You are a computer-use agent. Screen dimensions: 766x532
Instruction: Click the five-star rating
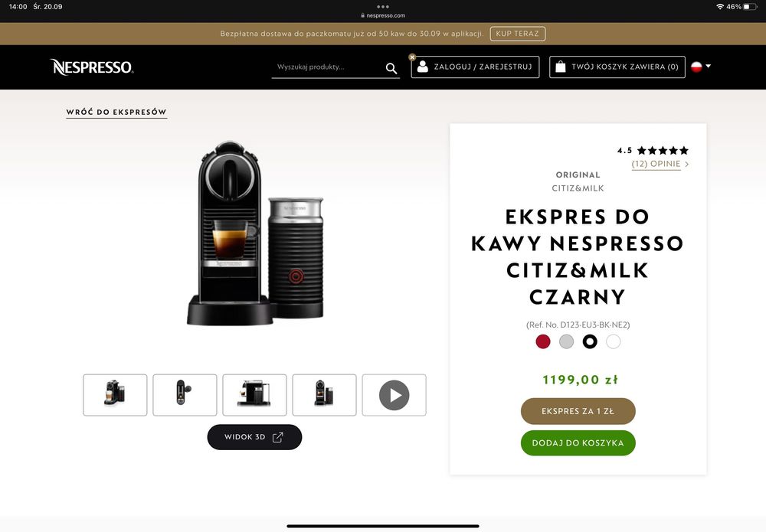(663, 150)
